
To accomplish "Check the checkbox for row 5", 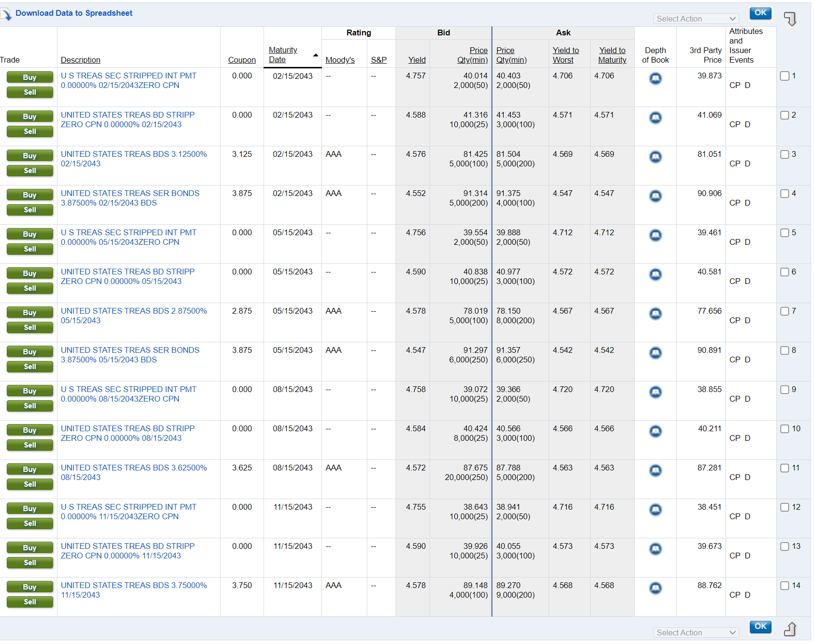I will pos(785,233).
